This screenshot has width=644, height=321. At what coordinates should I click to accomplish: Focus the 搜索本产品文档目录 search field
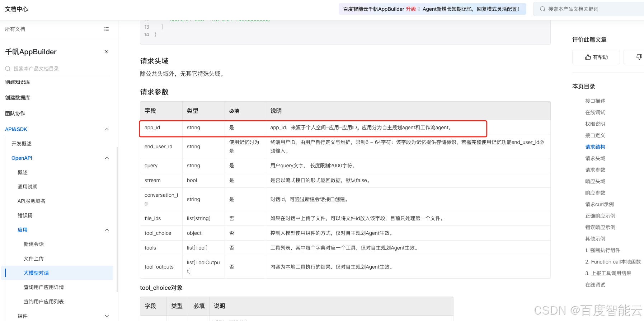point(57,69)
